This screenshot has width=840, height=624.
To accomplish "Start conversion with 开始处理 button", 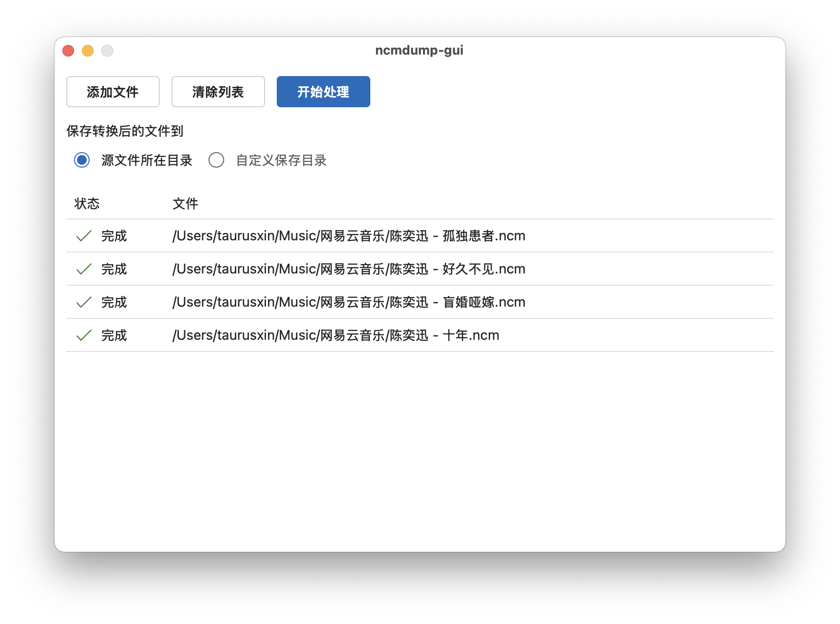I will [x=323, y=92].
